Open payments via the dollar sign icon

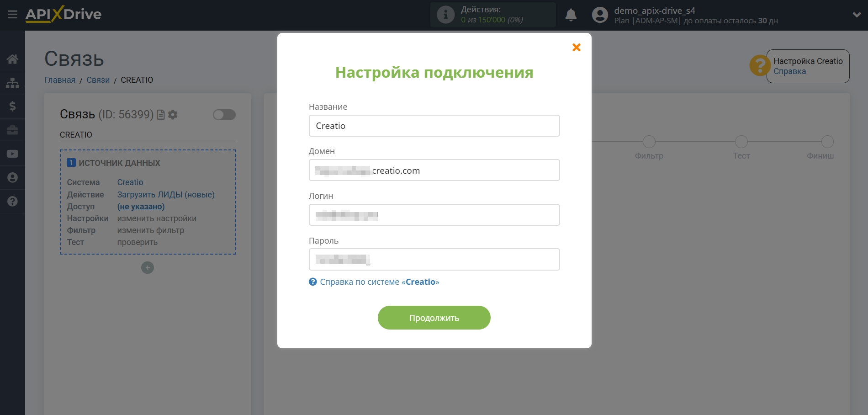12,106
